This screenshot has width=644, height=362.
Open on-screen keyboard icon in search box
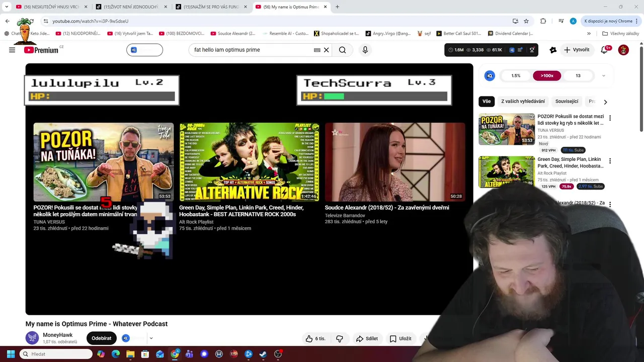coord(317,50)
